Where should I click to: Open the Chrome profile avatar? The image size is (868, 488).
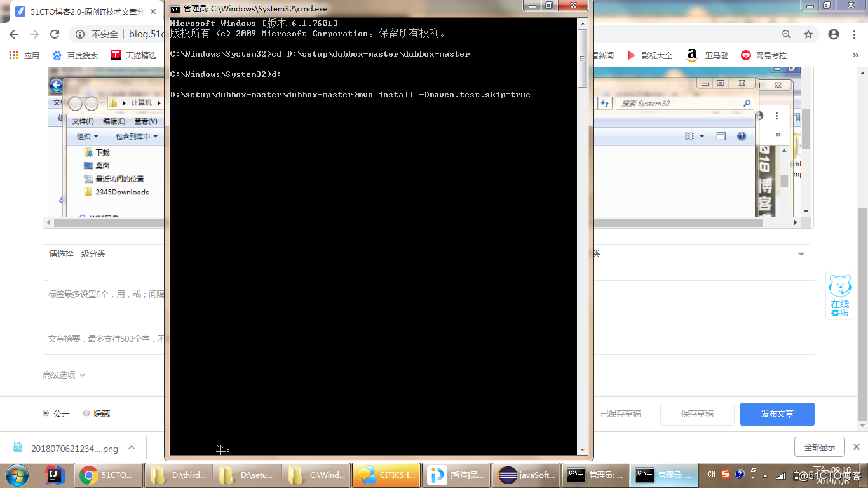[x=834, y=34]
